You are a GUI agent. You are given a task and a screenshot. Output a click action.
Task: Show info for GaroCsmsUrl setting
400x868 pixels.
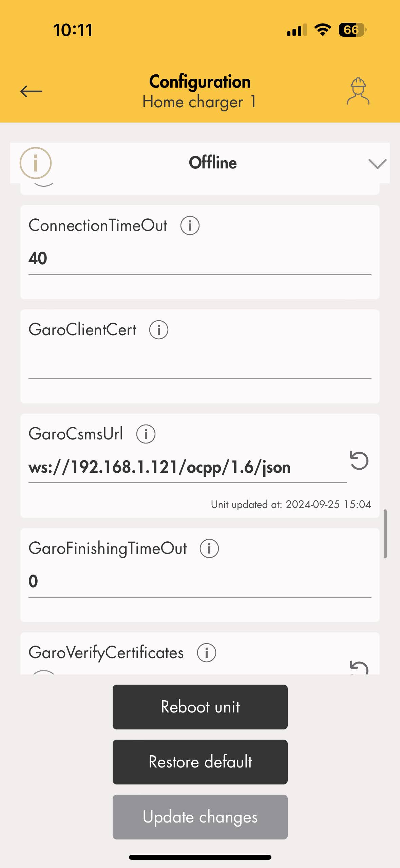click(146, 434)
